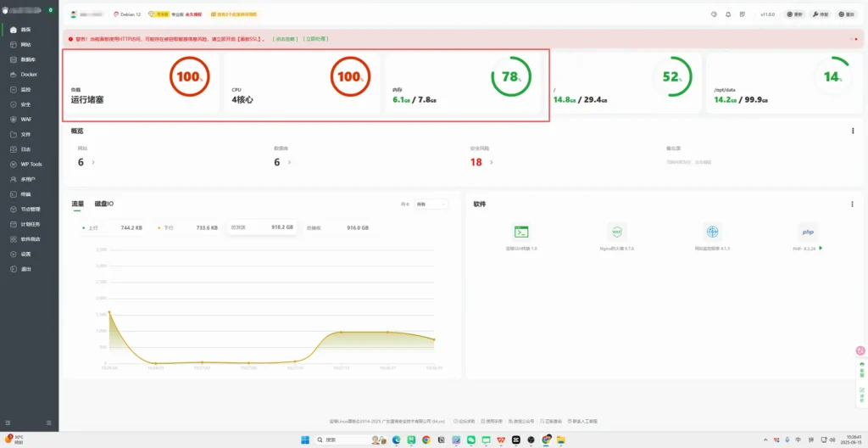Open the 节点管理 node management sidebar item
The width and height of the screenshot is (868, 448).
(29, 209)
